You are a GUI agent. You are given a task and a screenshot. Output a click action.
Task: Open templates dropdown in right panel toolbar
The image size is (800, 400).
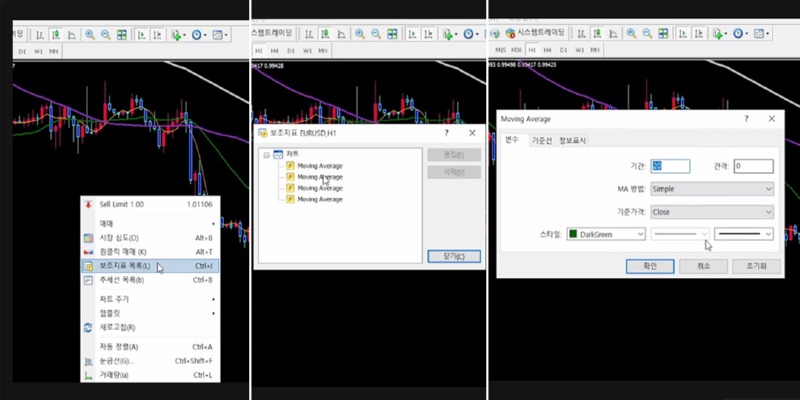coord(762,34)
